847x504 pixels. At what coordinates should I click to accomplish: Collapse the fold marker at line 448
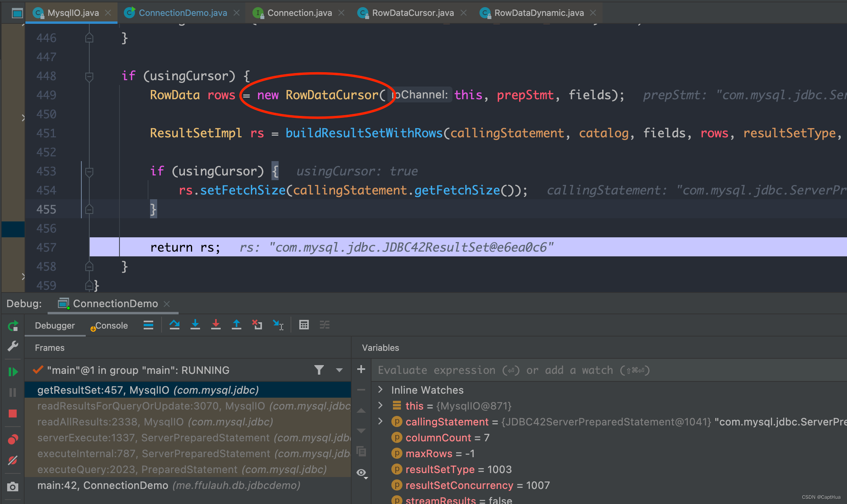coord(89,76)
